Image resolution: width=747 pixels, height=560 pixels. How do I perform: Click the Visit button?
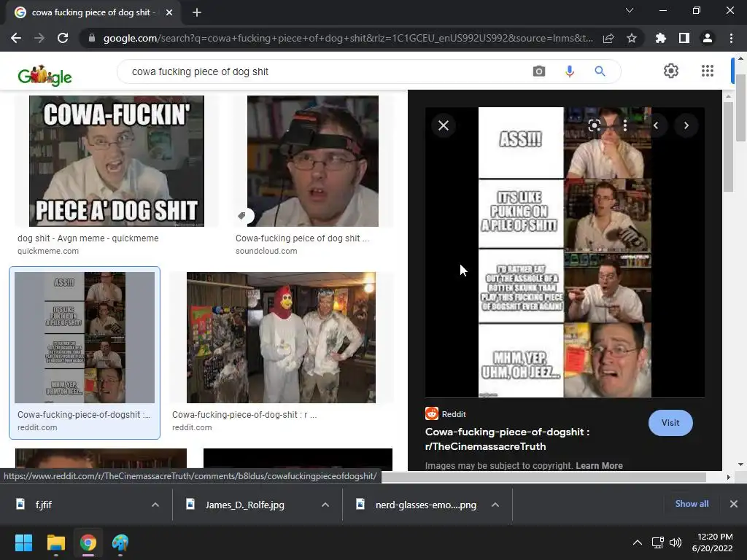coord(670,423)
